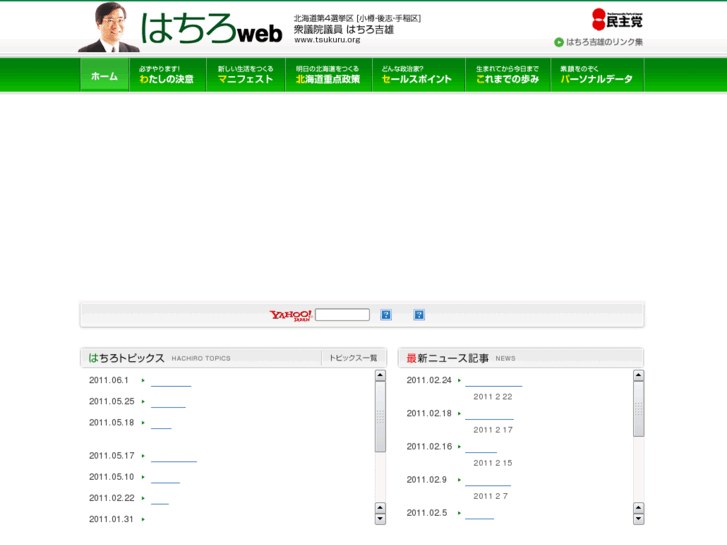
Task: Click the 2011 2 22 news subdate text
Action: pos(493,397)
